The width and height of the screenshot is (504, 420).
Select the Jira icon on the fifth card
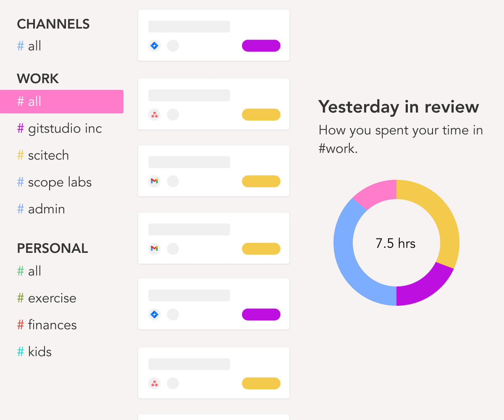click(154, 314)
